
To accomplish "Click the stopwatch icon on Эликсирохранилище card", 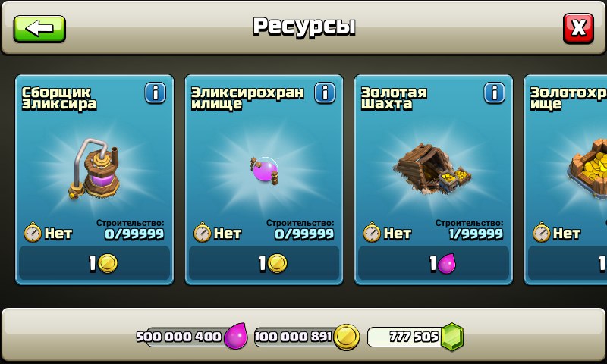I will (202, 233).
